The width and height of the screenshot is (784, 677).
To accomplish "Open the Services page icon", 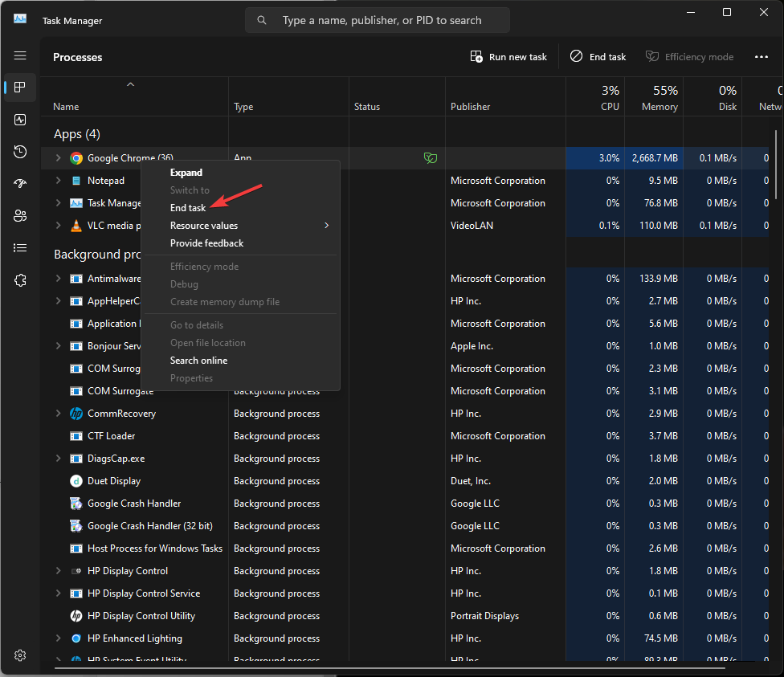I will (x=20, y=280).
